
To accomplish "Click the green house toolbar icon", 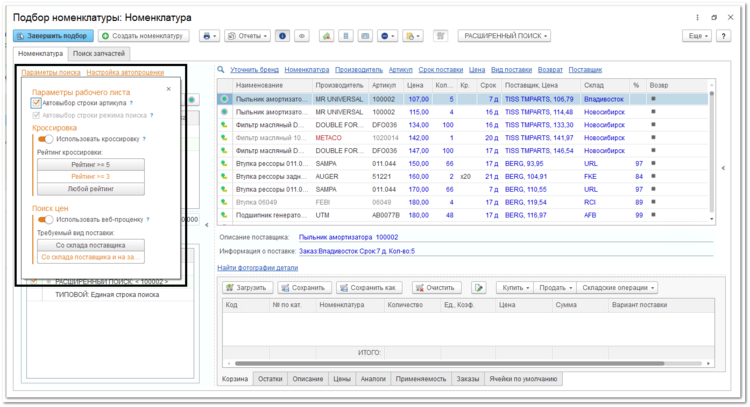I will 327,36.
